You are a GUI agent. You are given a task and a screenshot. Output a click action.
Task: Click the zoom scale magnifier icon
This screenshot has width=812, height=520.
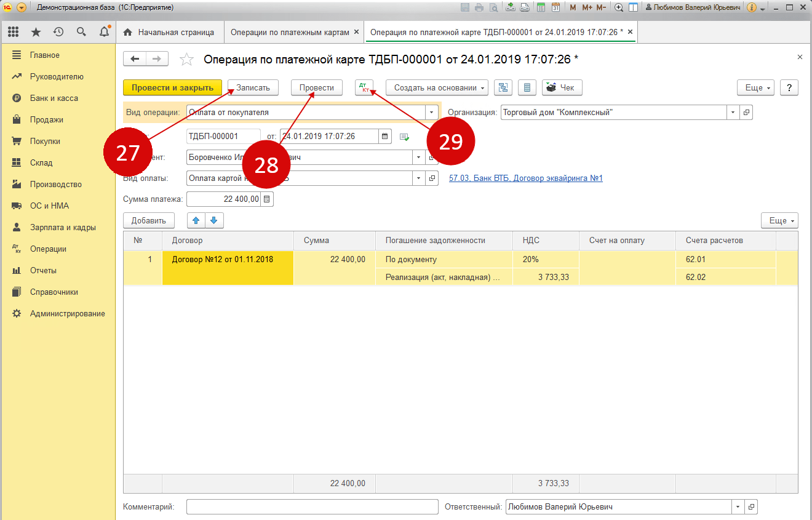619,7
